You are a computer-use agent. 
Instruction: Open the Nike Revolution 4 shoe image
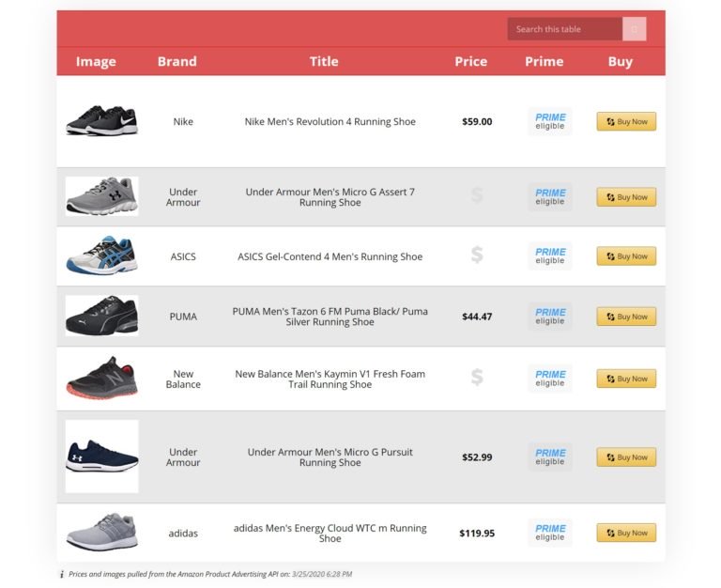pos(101,120)
